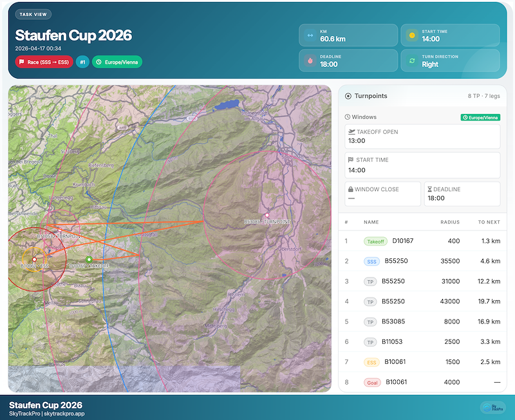Toggle the Goal badge for B10061
Image resolution: width=515 pixels, height=420 pixels.
pos(371,382)
